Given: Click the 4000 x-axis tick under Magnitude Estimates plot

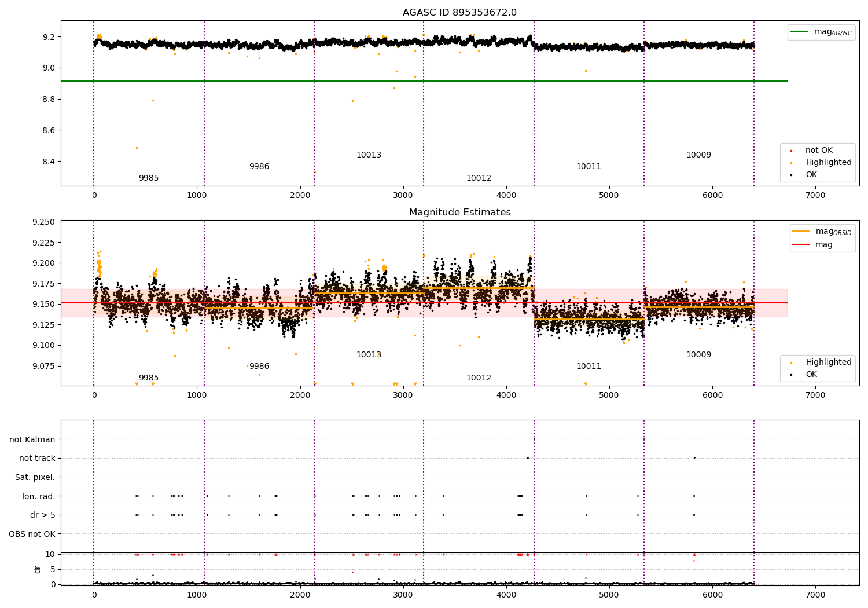Looking at the screenshot, I should click(506, 395).
